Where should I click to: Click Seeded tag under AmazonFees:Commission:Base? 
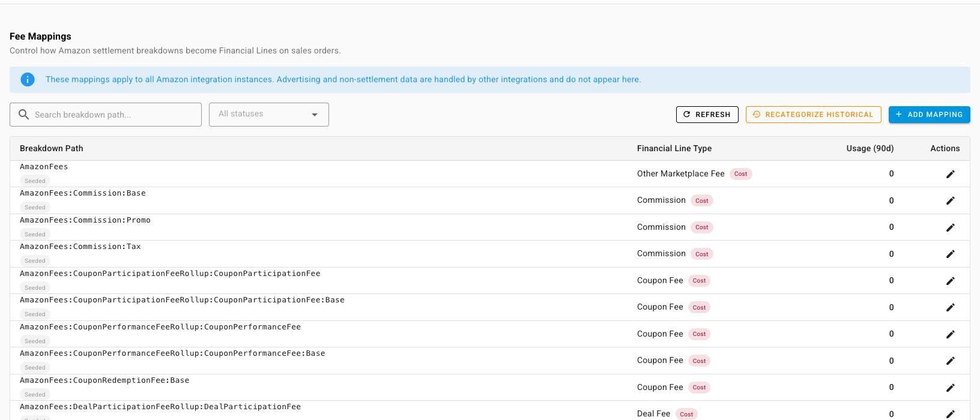tap(35, 207)
